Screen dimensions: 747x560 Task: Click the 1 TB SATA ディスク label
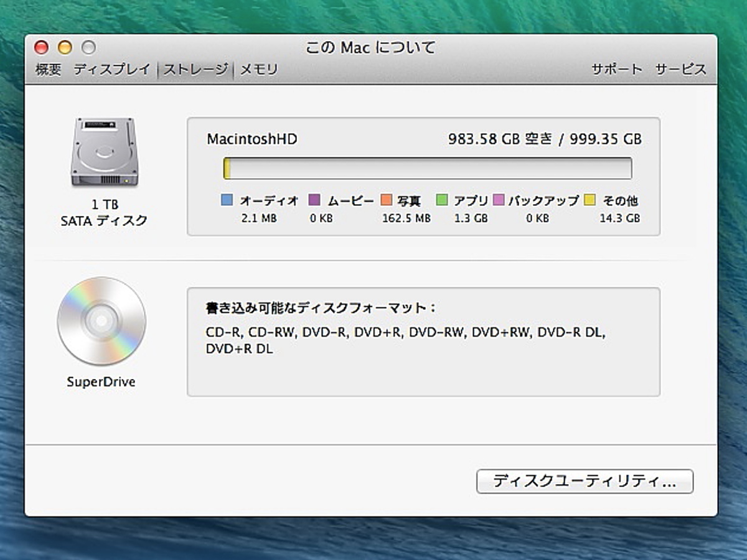coord(104,212)
